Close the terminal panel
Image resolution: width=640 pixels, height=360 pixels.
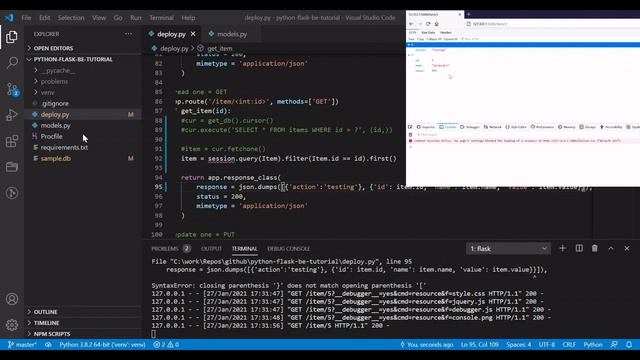[x=627, y=248]
